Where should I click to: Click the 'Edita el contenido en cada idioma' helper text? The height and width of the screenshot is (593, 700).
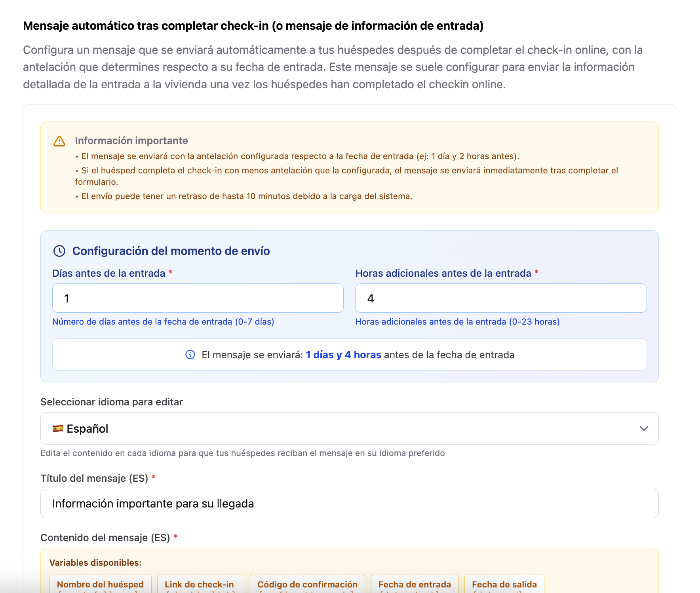pyautogui.click(x=243, y=453)
